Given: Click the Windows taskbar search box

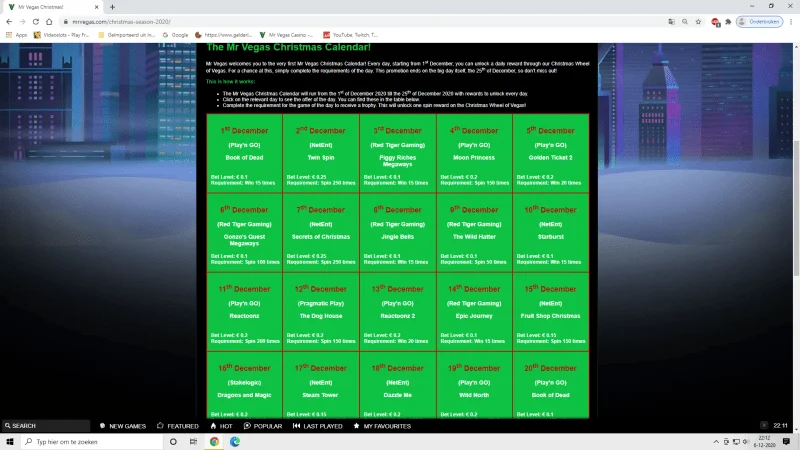Looking at the screenshot, I should coord(92,441).
